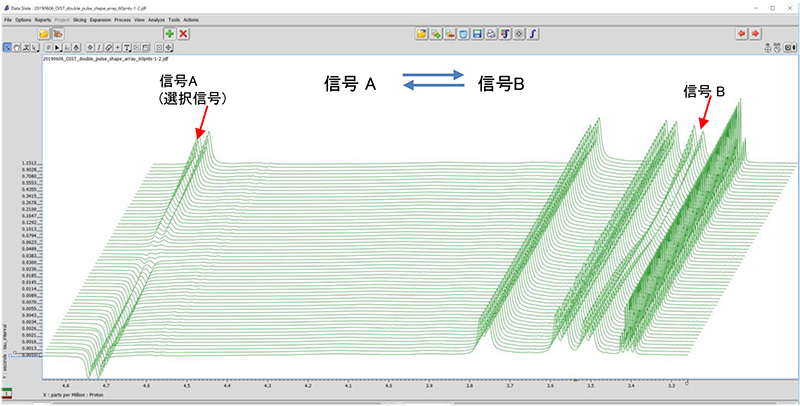This screenshot has width=800, height=406.
Task: Select the black arrow pointer tool
Action: coord(57,47)
